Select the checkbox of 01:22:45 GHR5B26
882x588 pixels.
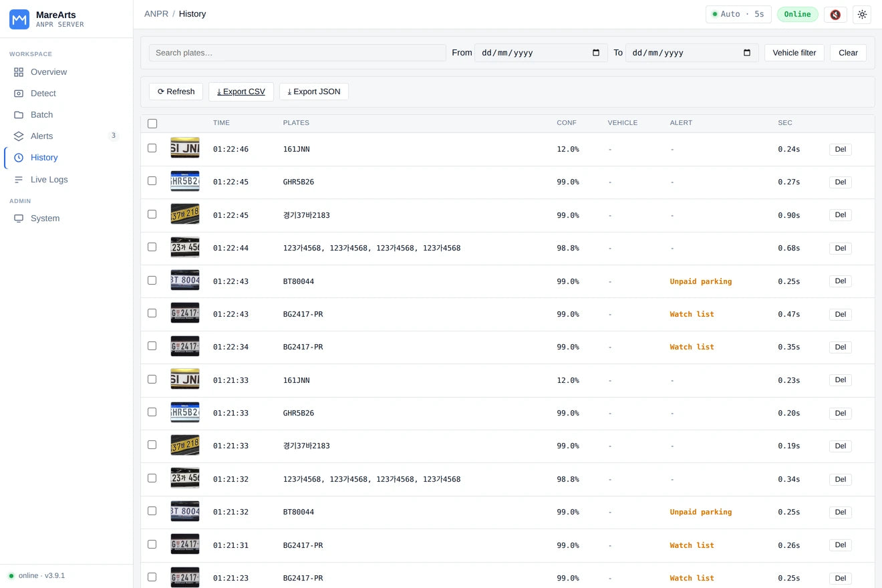(152, 181)
